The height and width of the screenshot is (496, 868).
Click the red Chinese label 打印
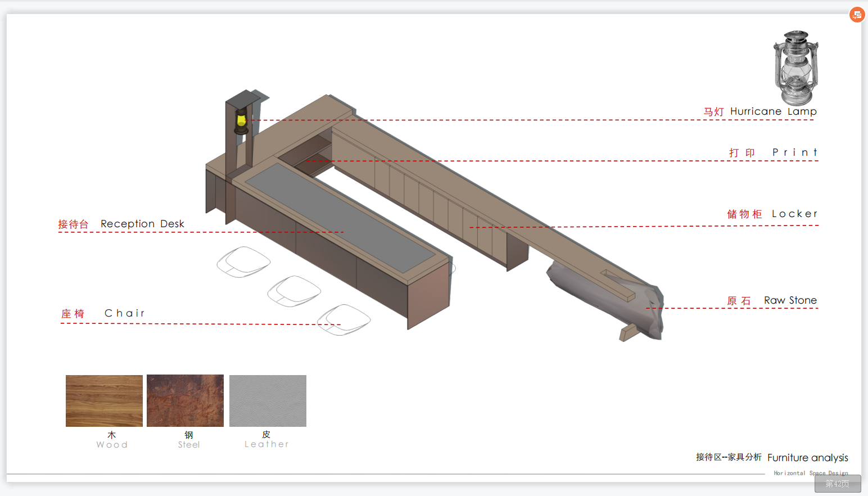[x=742, y=153]
